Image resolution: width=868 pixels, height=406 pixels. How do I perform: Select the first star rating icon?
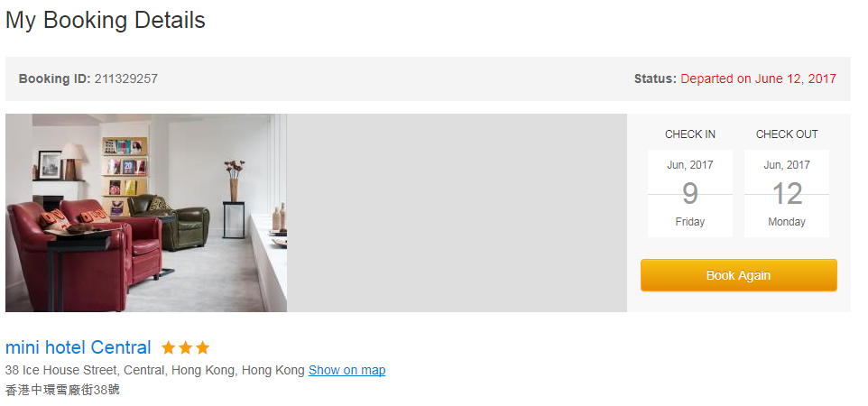click(x=169, y=348)
